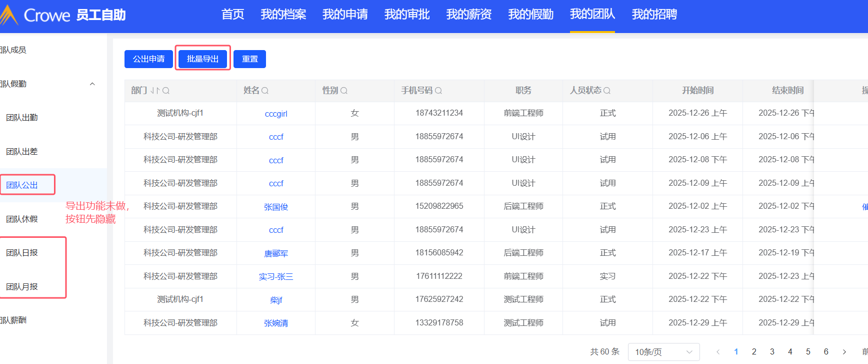The image size is (868, 364).
Task: Open the 10条/页 page size dropdown
Action: click(663, 352)
